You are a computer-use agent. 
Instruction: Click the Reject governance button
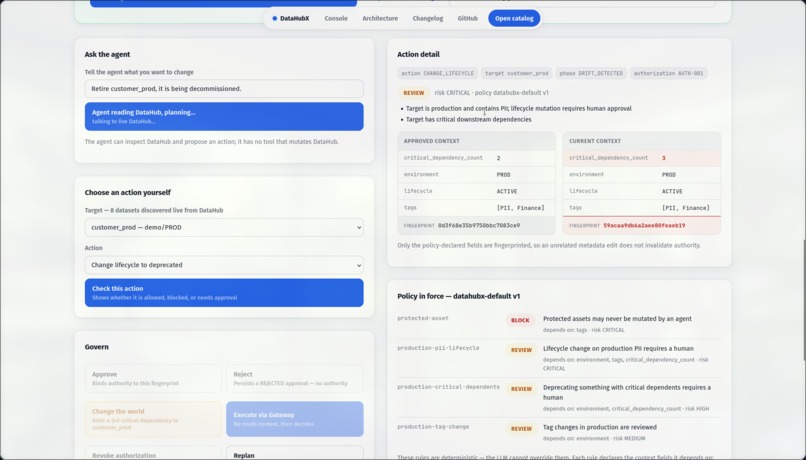click(x=295, y=378)
